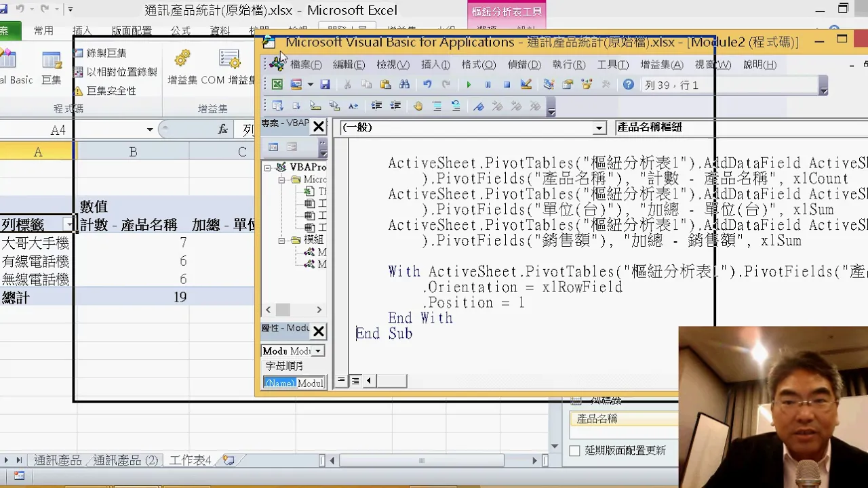Select Excel 版面配置 ribbon tab
This screenshot has width=868, height=488.
132,30
